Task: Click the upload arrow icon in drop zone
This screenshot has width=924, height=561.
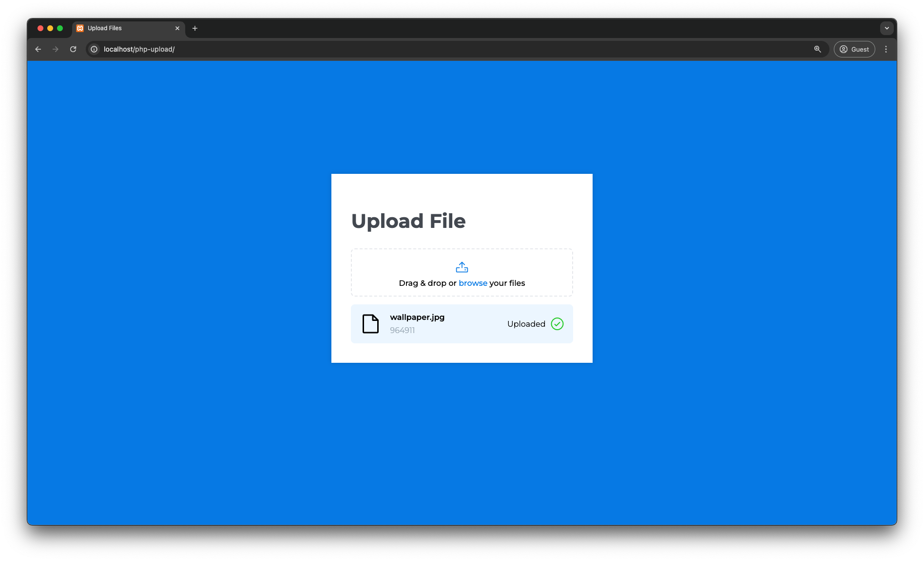Action: pos(462,267)
